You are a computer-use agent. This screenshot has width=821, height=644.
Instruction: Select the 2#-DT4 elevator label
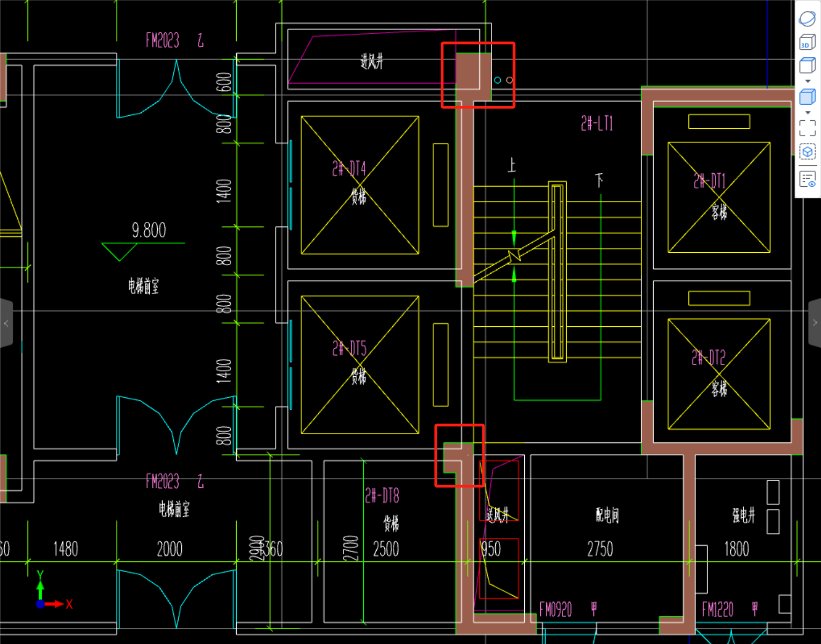349,169
